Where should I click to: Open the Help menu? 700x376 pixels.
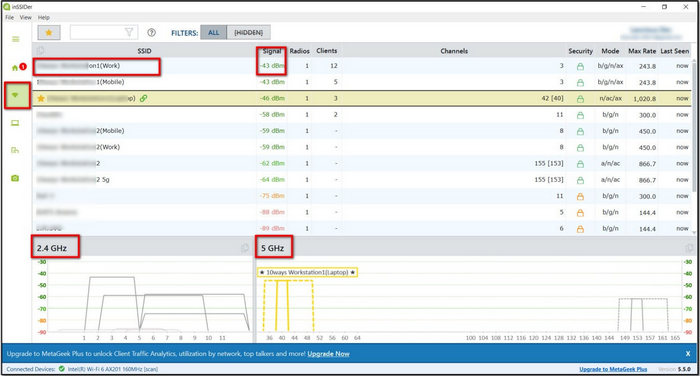click(43, 17)
